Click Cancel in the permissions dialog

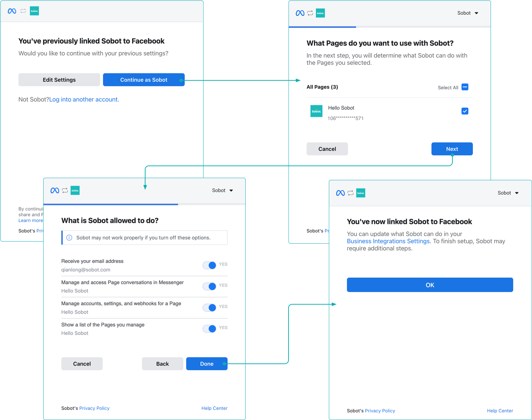(x=82, y=364)
